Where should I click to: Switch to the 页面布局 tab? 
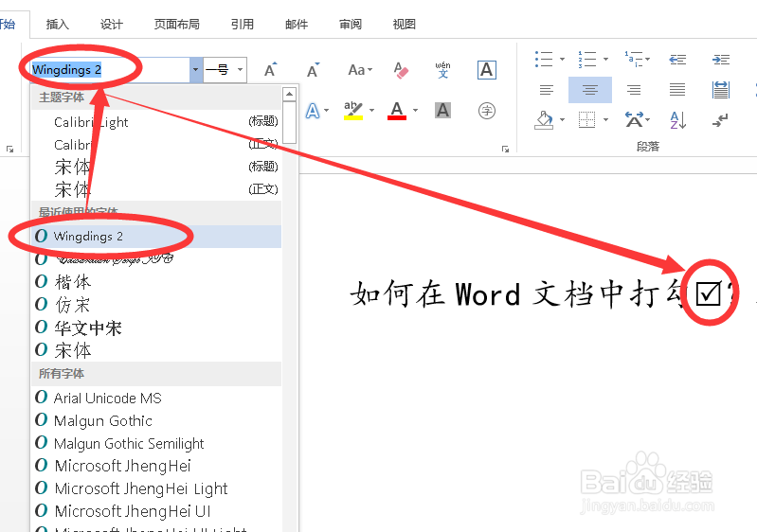click(x=177, y=24)
